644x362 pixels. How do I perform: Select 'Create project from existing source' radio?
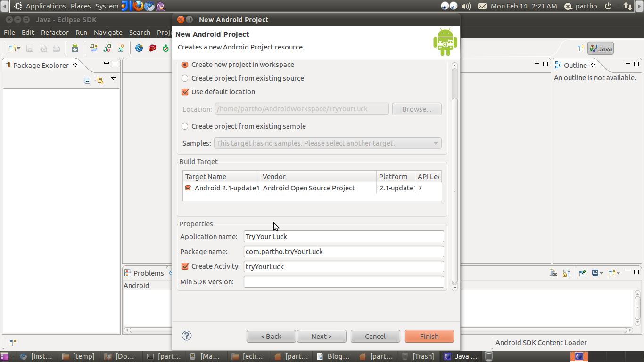click(x=185, y=78)
